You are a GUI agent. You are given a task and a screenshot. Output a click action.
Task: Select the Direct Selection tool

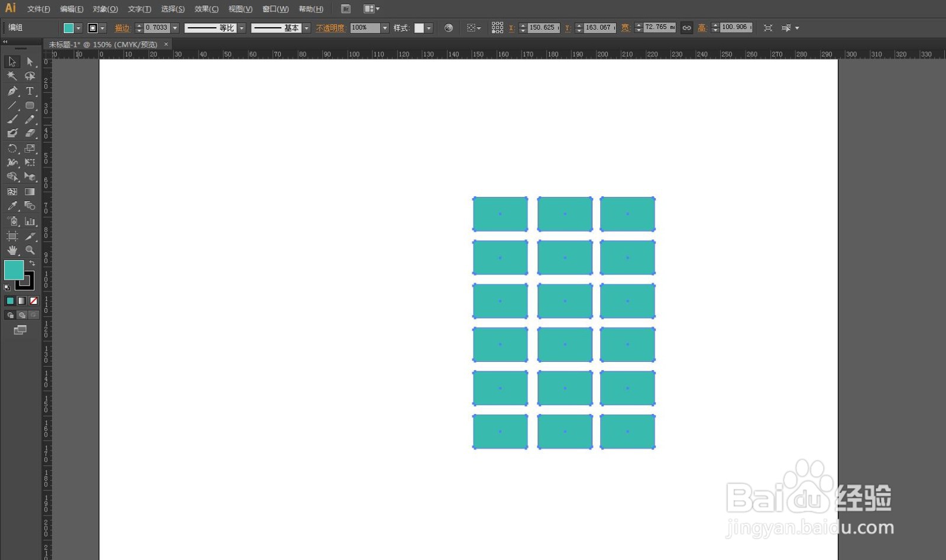(30, 61)
